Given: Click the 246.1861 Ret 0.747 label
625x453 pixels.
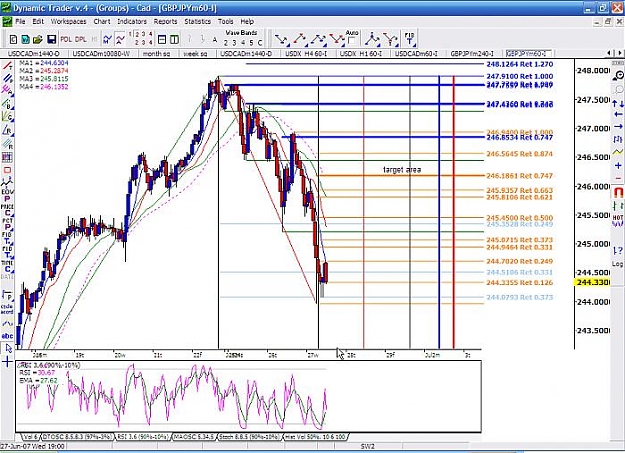Looking at the screenshot, I should pos(519,175).
